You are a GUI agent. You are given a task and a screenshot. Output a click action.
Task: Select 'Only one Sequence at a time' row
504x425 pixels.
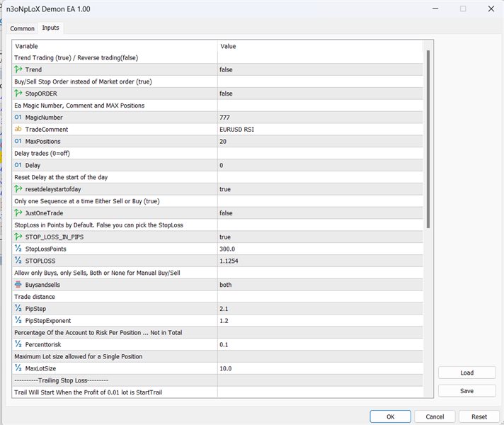point(217,201)
